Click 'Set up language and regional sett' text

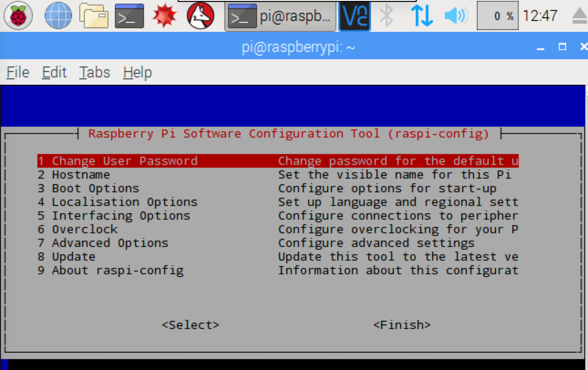[x=398, y=202]
